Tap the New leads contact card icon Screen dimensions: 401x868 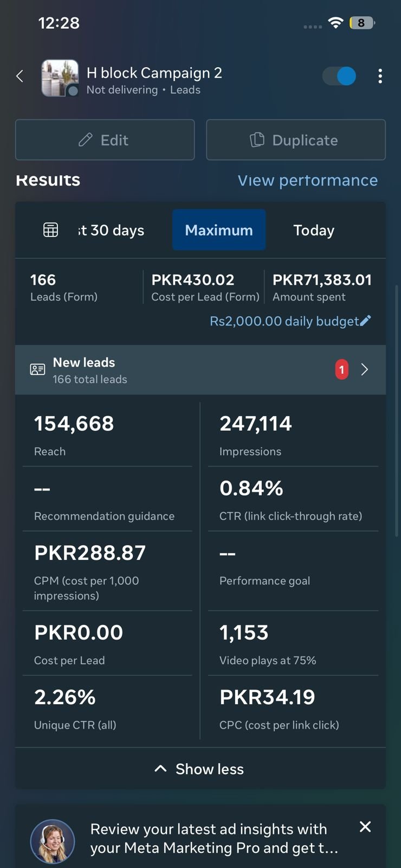tap(37, 370)
